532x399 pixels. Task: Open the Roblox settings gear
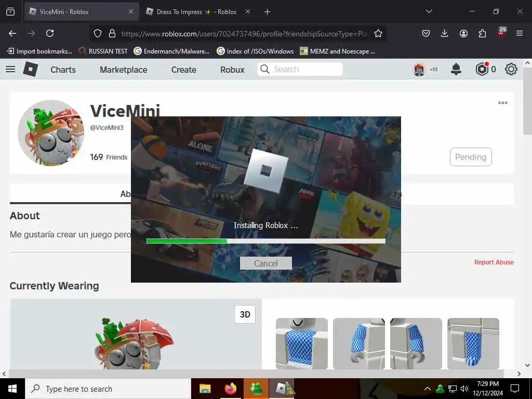pyautogui.click(x=511, y=69)
